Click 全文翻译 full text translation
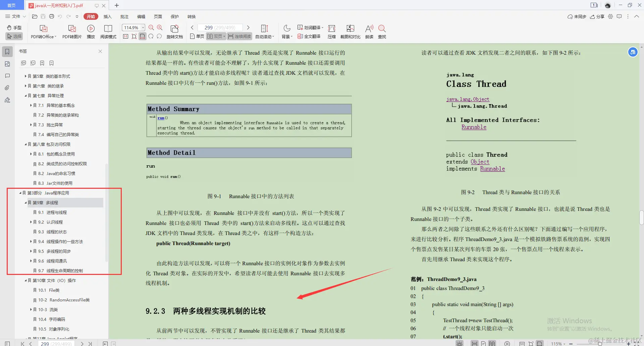 click(x=309, y=36)
